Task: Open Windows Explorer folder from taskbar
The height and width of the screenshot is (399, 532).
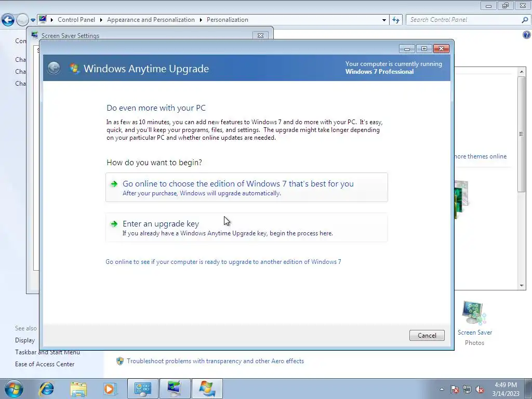Action: pyautogui.click(x=78, y=389)
